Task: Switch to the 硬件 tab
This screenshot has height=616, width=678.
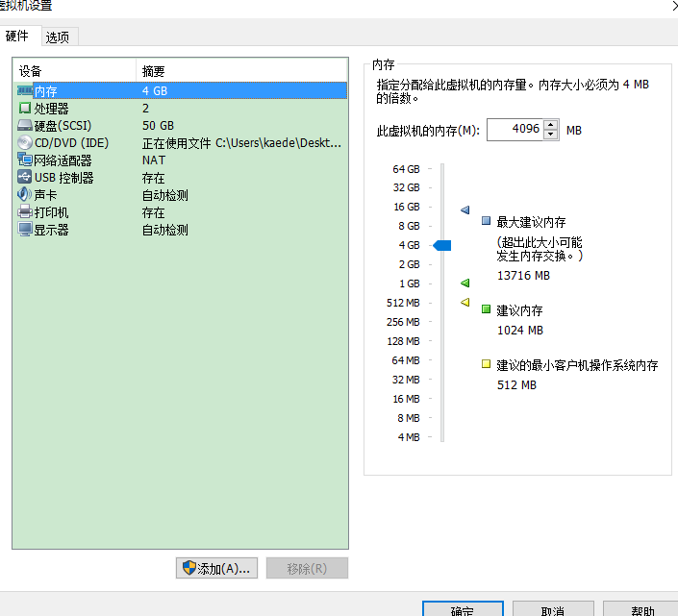Action: (x=17, y=36)
